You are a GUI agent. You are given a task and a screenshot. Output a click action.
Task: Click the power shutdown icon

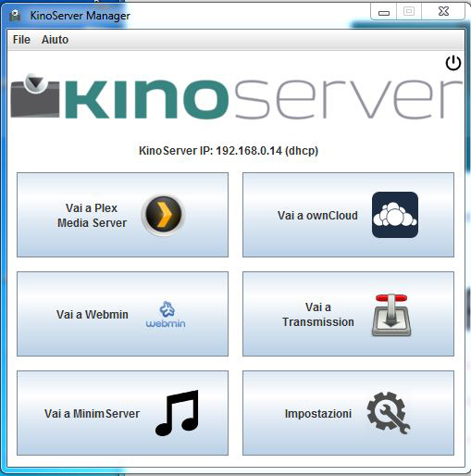(453, 63)
